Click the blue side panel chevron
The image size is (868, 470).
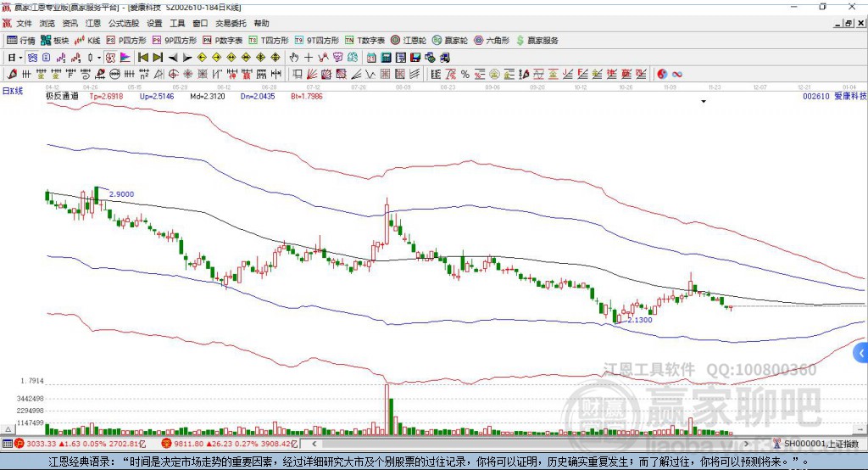861,353
